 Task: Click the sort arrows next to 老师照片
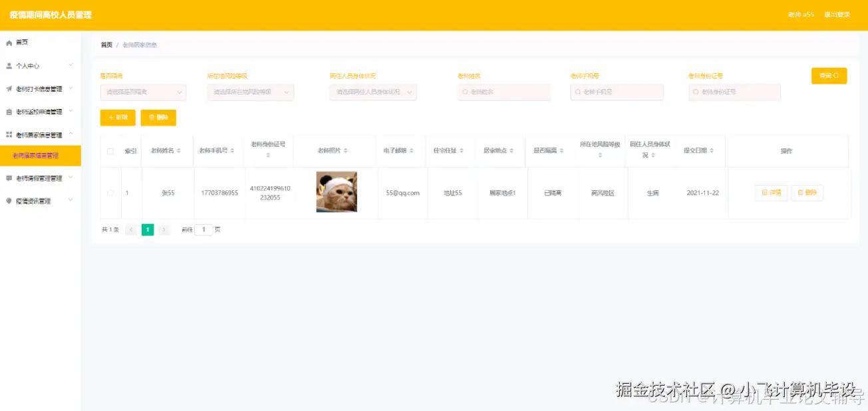click(x=345, y=151)
